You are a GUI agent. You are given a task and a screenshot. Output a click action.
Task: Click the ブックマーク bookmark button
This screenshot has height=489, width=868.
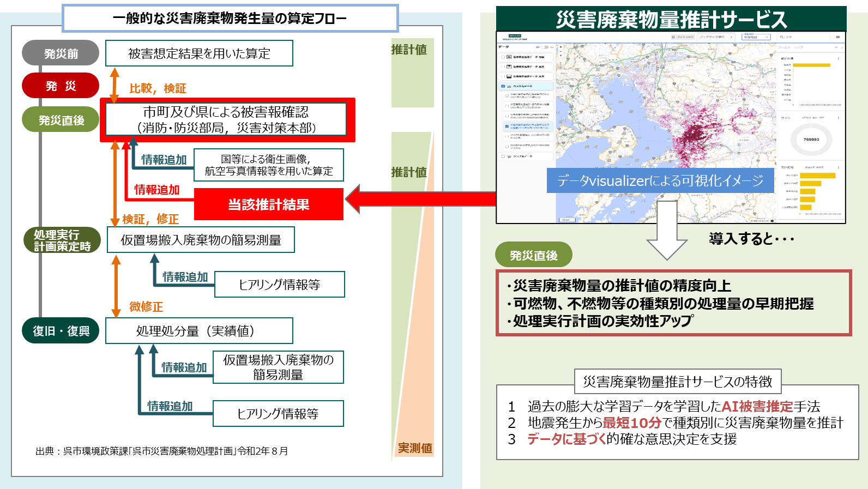pos(682,37)
